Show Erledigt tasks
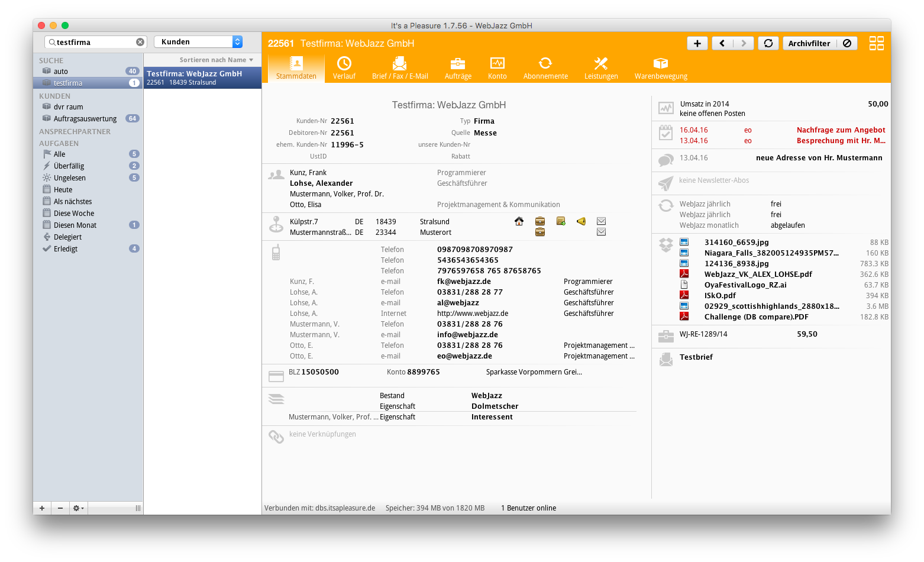Viewport: 924px width, 562px height. pyautogui.click(x=88, y=248)
